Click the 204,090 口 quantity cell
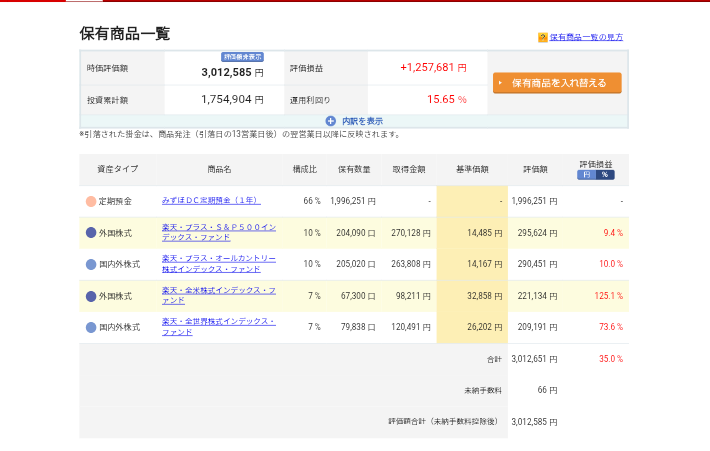The image size is (710, 451). [355, 233]
